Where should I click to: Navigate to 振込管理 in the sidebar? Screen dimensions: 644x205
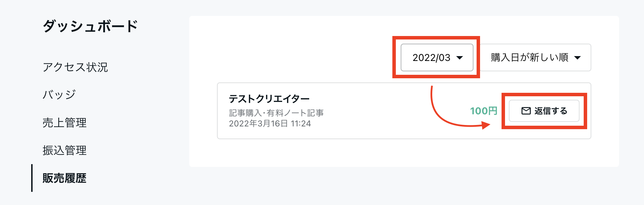[x=64, y=150]
